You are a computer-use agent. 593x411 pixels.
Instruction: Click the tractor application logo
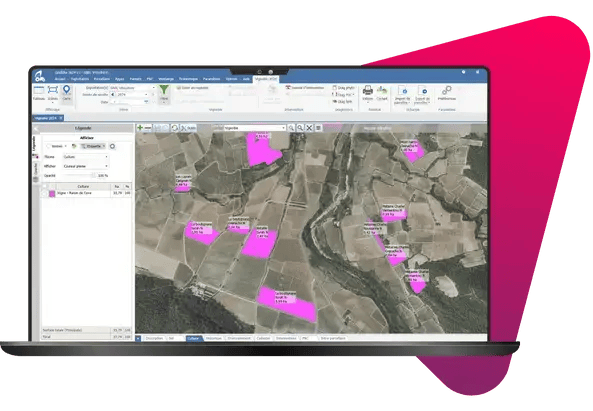[x=40, y=76]
